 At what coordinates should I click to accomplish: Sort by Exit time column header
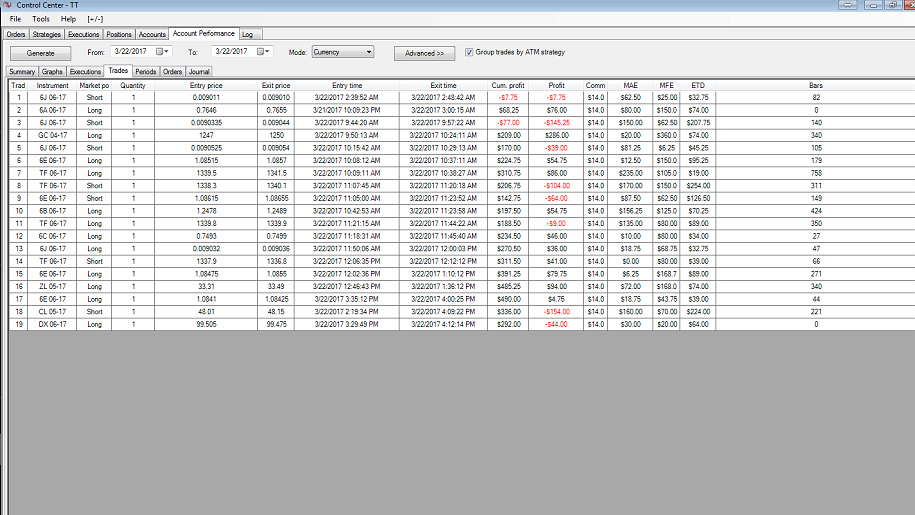pos(443,85)
